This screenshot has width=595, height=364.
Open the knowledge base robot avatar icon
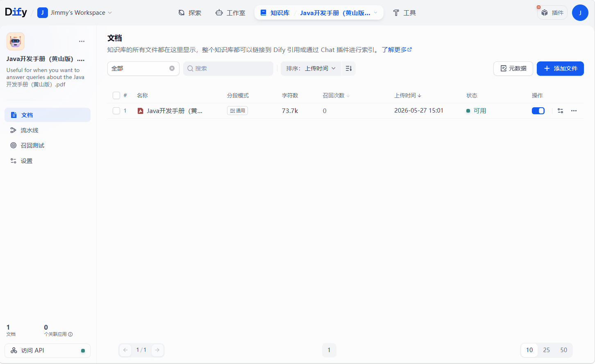pos(16,41)
